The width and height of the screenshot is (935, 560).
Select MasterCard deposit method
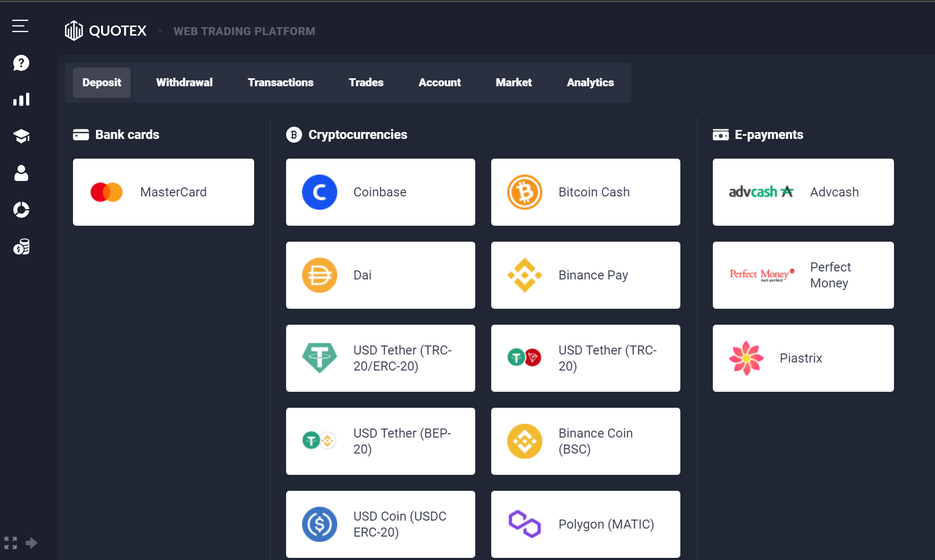164,192
